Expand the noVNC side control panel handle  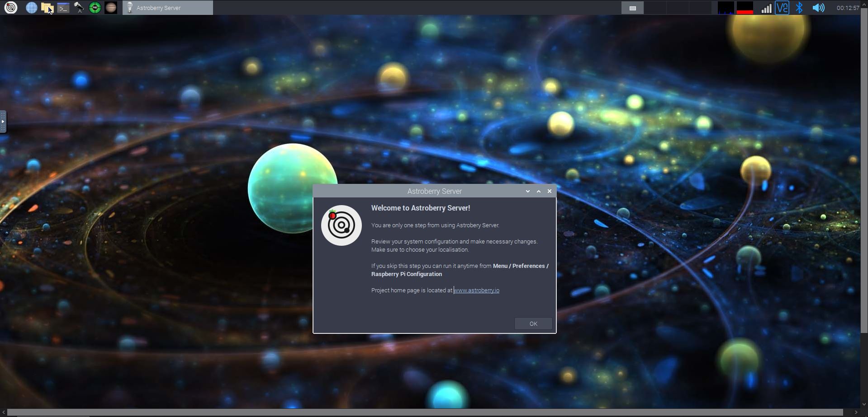tap(3, 122)
